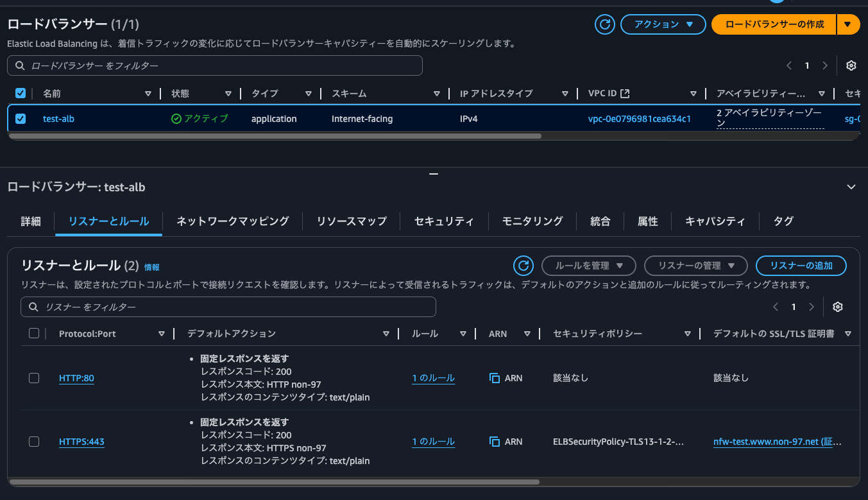Deselect the test-alb row checkbox
868x500 pixels.
point(21,119)
